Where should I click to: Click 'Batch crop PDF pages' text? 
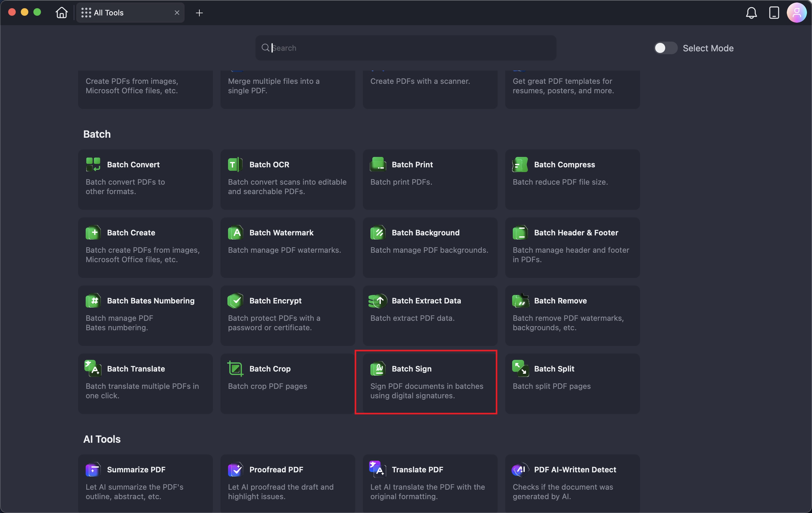(x=267, y=386)
